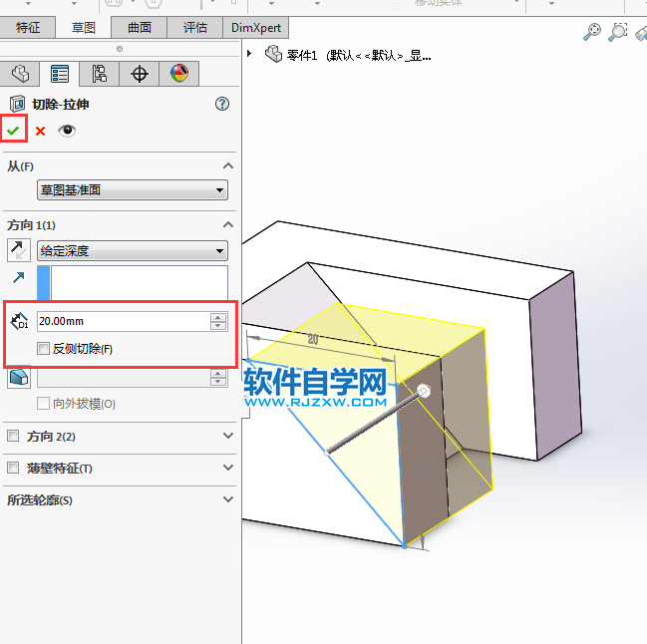Open the DisplayManager color sphere tab
The height and width of the screenshot is (644, 647).
point(179,74)
